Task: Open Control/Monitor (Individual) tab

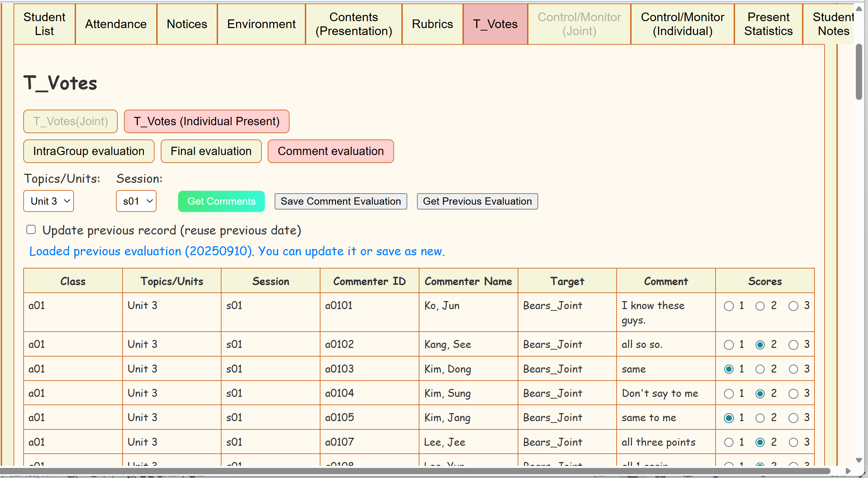Action: click(x=682, y=24)
